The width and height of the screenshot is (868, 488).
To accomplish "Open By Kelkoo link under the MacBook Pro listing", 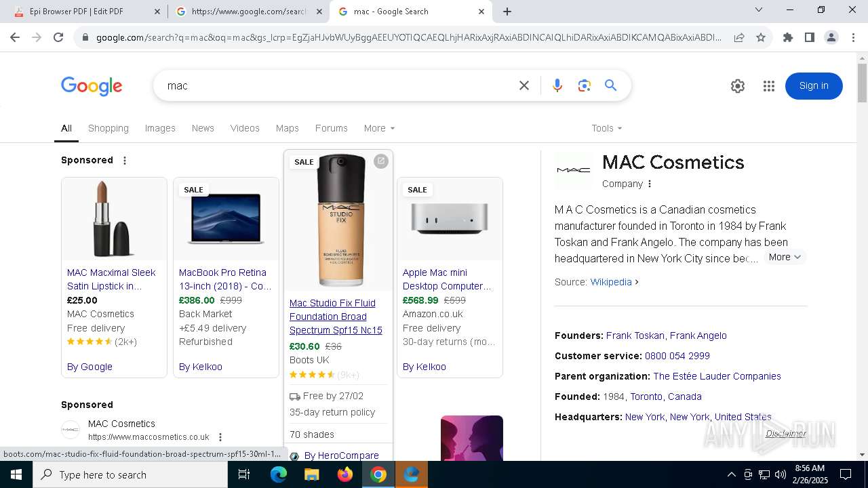I will 201,367.
